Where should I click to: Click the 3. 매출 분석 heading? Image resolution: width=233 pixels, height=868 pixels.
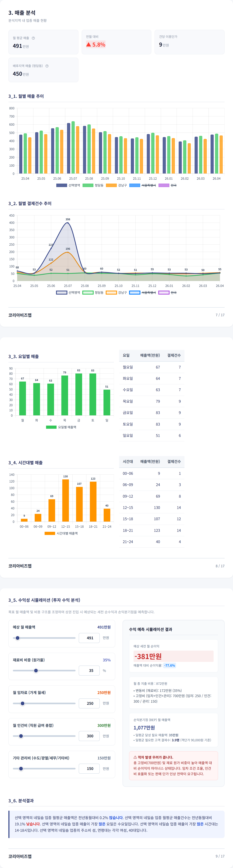tap(22, 13)
